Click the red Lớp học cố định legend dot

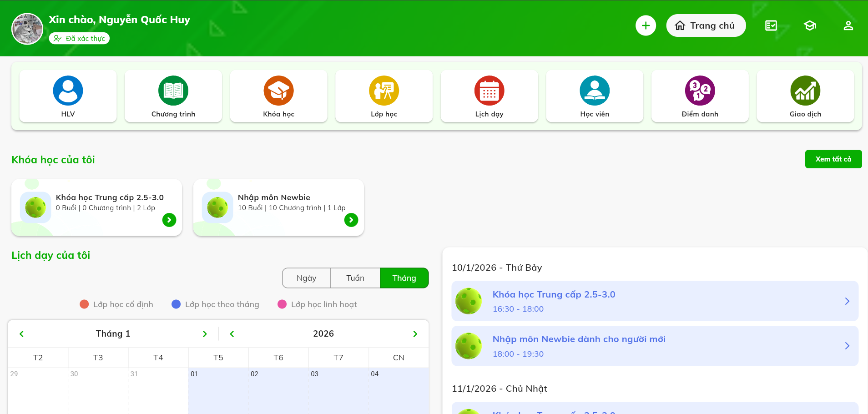point(84,304)
